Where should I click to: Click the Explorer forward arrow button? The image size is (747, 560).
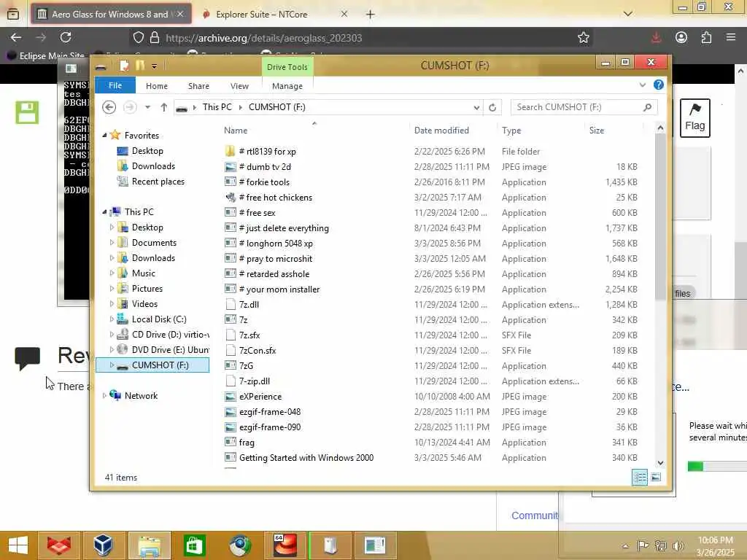[x=130, y=107]
